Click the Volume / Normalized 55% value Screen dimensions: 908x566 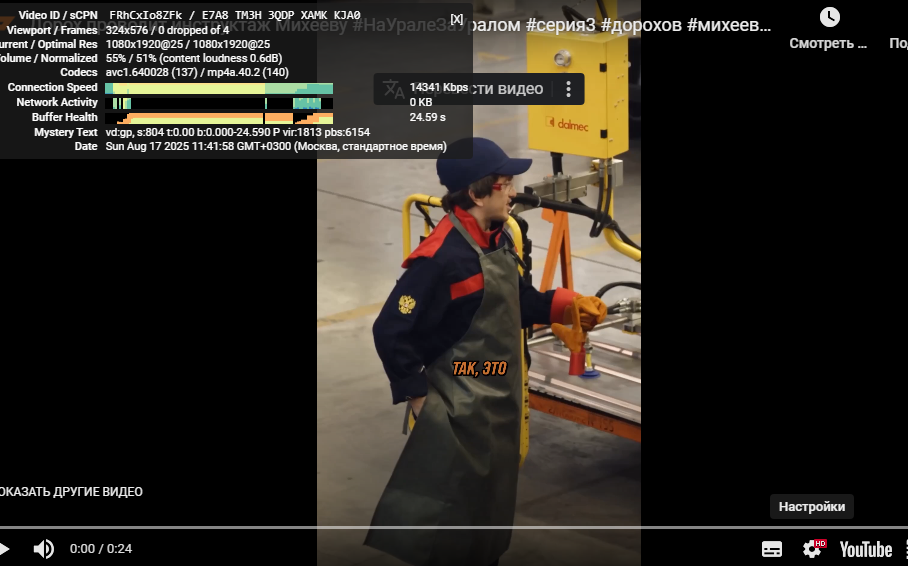pyautogui.click(x=193, y=59)
